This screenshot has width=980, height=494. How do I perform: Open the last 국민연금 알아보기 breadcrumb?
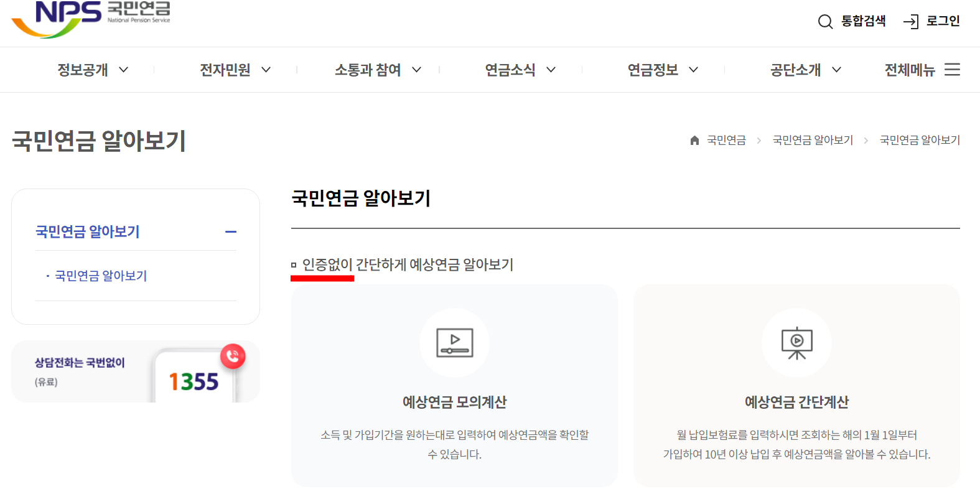coord(920,141)
